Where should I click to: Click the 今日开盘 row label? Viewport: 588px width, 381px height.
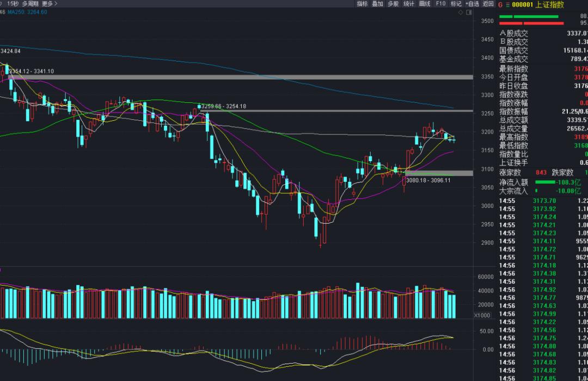pos(513,77)
